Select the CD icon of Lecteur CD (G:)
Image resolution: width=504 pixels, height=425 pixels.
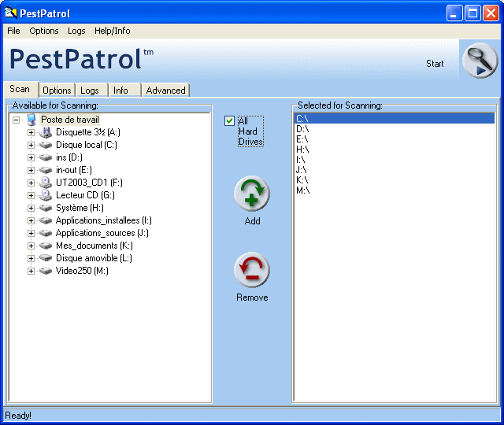point(46,195)
